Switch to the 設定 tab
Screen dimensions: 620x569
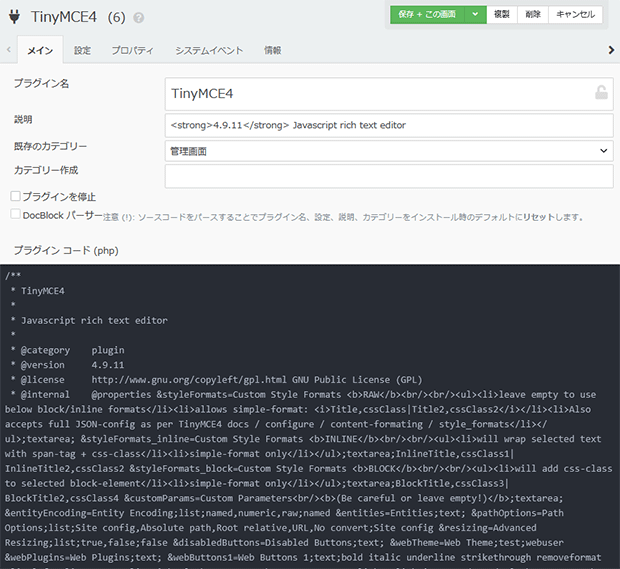pos(82,50)
